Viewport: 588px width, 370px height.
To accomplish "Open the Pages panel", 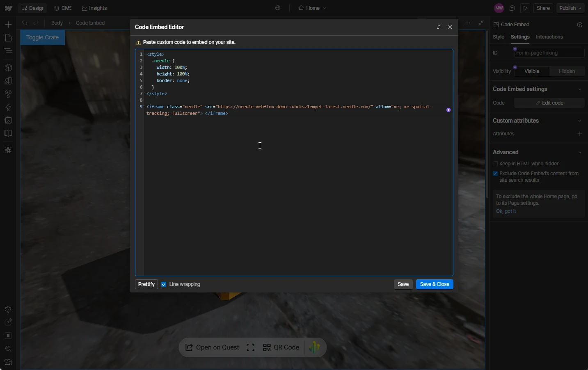I will click(x=8, y=38).
